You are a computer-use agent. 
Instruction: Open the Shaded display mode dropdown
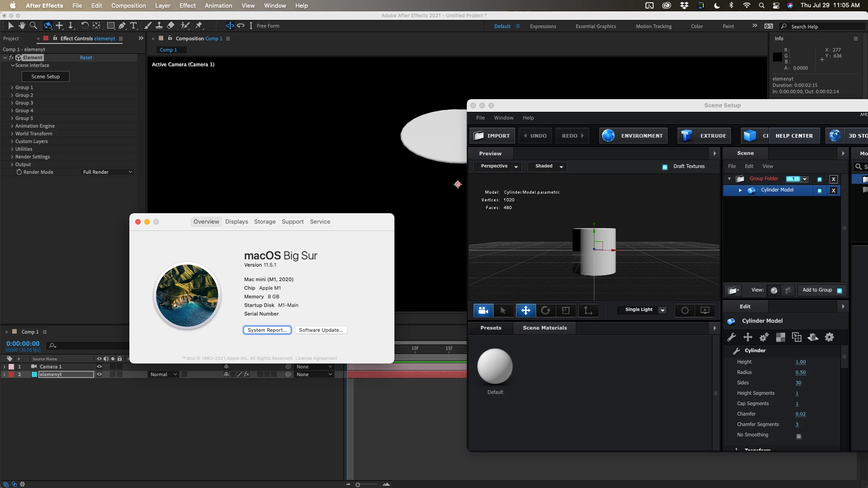547,166
